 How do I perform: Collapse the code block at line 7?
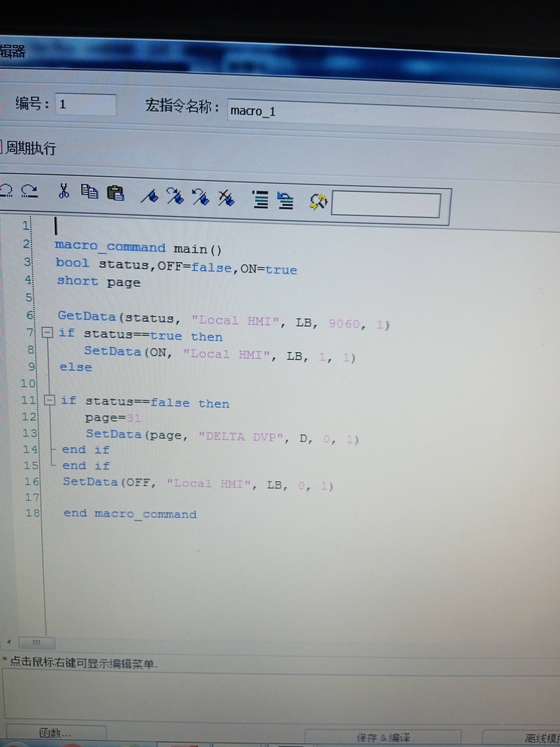click(47, 333)
